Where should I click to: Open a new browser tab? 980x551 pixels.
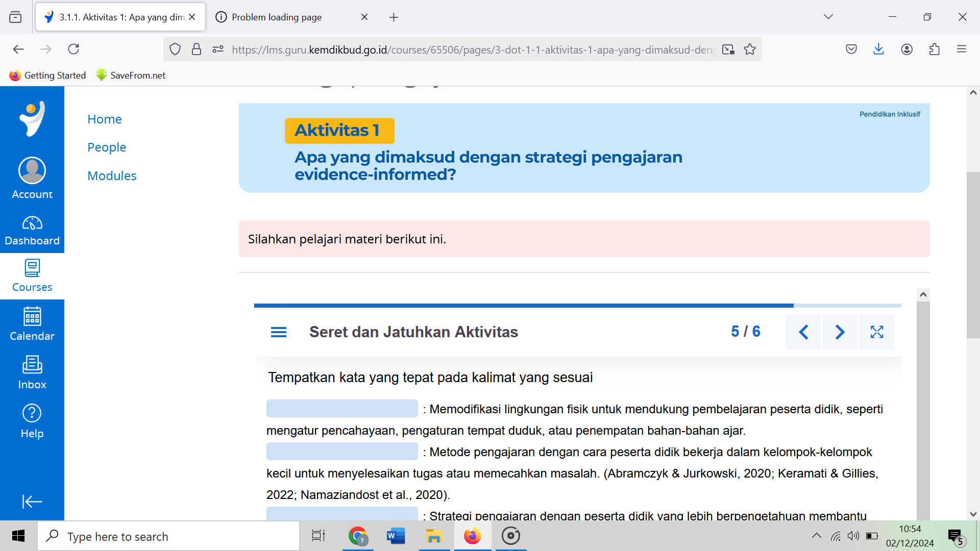click(x=394, y=17)
